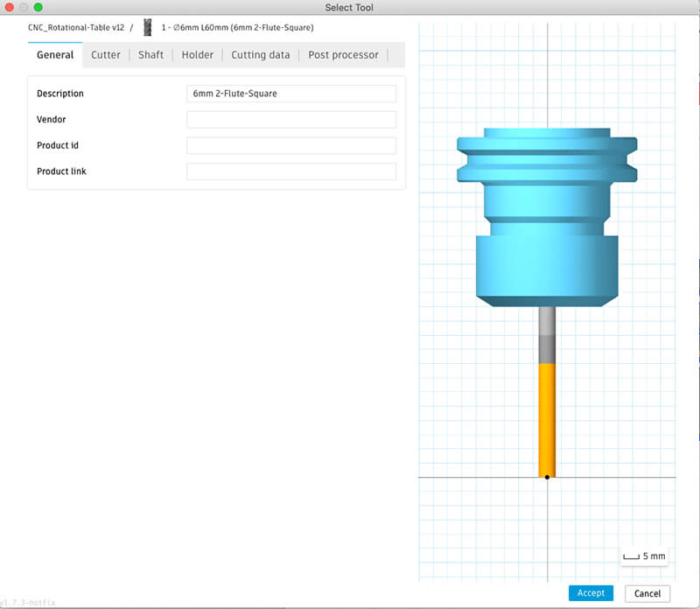Image resolution: width=700 pixels, height=609 pixels.
Task: Click the Cancel button
Action: point(647,593)
